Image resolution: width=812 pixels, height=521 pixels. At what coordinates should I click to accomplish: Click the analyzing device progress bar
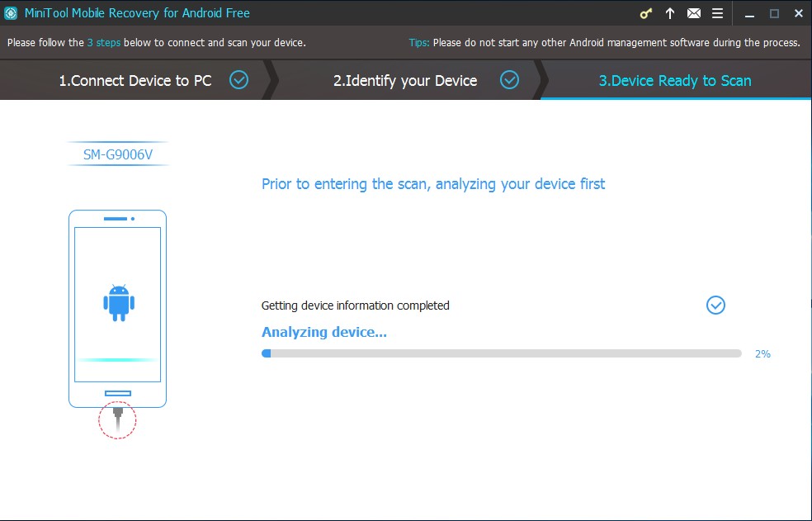(x=502, y=353)
